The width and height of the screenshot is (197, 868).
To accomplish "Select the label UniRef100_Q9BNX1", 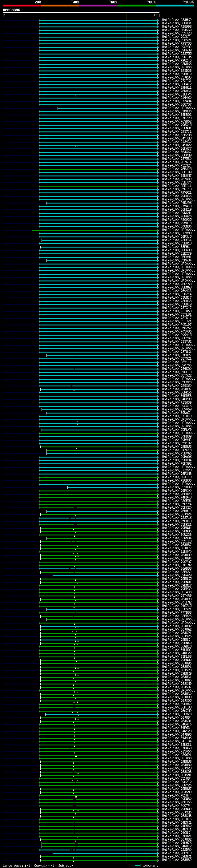I will point(177,857).
